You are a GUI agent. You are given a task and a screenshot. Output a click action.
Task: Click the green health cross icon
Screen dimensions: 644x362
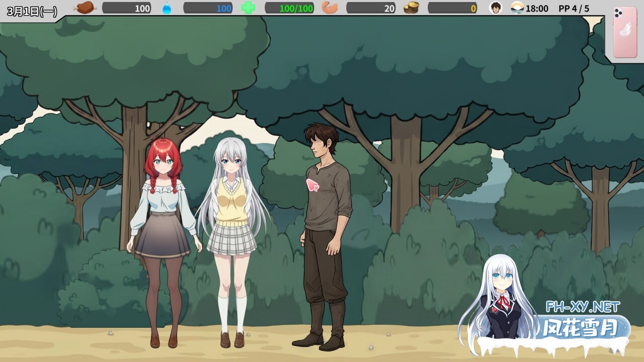pyautogui.click(x=247, y=8)
